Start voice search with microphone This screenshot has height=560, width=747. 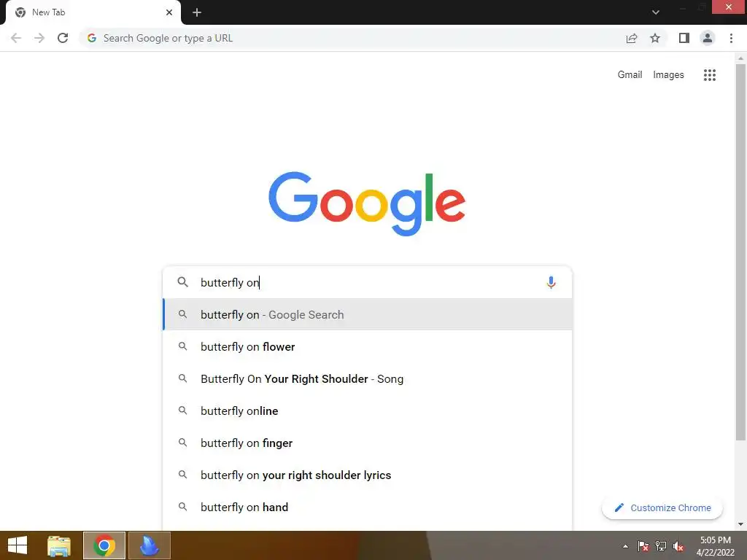pyautogui.click(x=551, y=282)
